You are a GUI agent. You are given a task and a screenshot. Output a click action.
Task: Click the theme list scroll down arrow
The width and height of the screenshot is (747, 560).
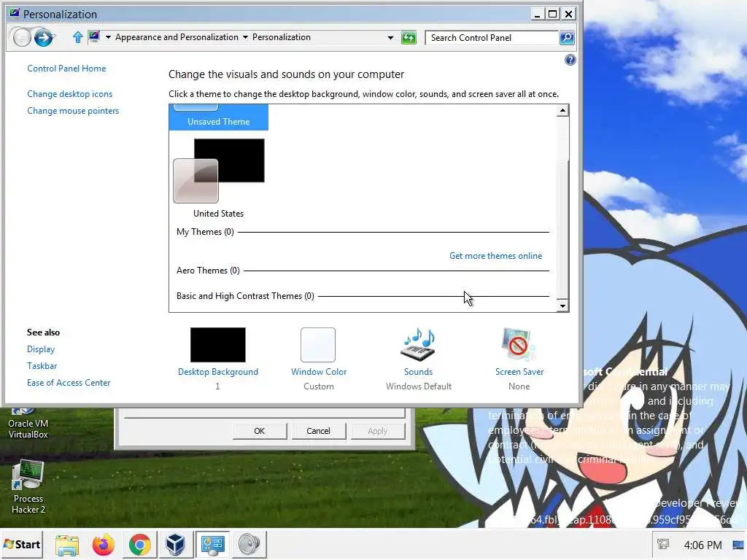[x=562, y=306]
